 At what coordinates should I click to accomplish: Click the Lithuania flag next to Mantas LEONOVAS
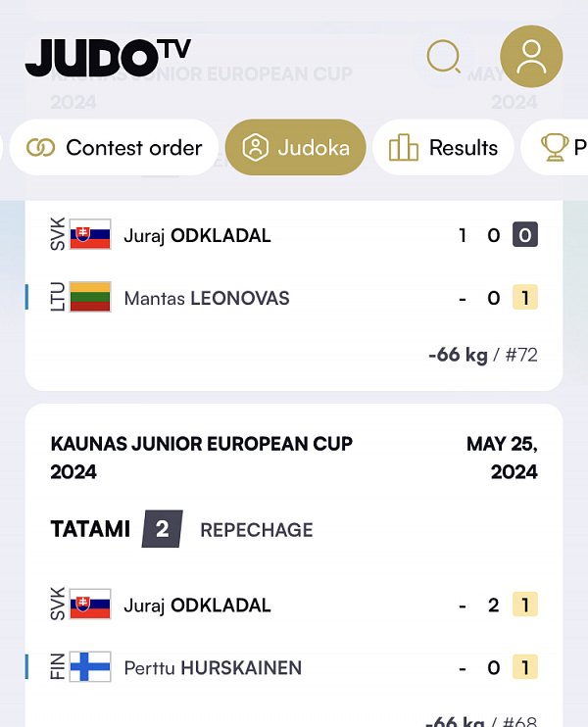90,297
